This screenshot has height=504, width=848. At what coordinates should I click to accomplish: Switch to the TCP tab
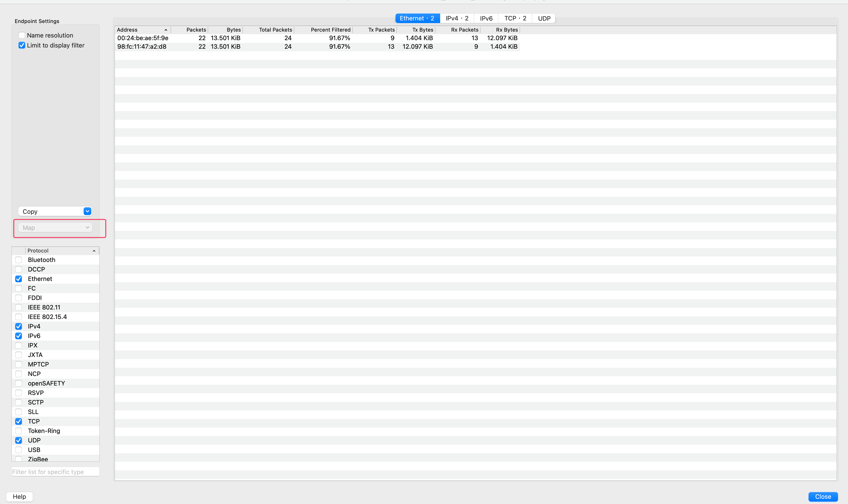click(x=514, y=18)
